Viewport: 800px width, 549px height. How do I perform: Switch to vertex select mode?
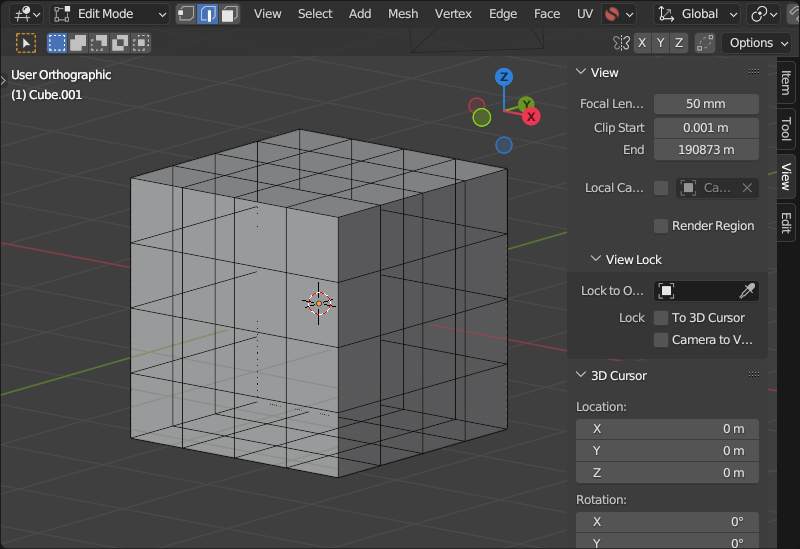(x=186, y=14)
